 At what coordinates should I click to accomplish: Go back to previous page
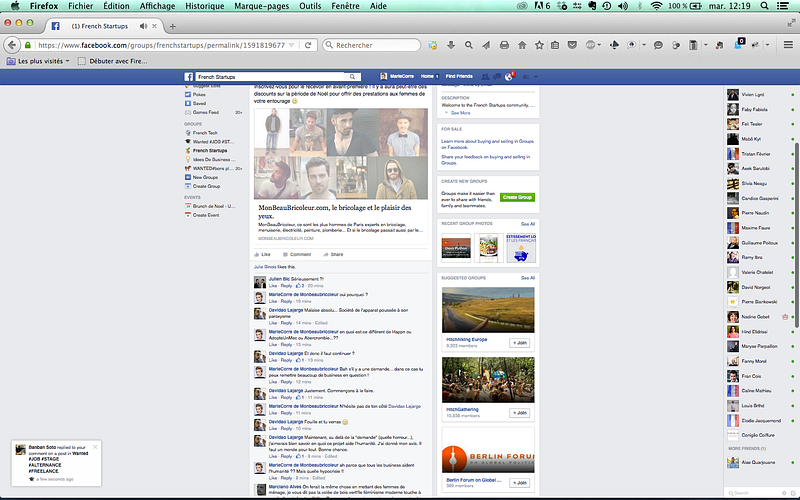[x=12, y=45]
